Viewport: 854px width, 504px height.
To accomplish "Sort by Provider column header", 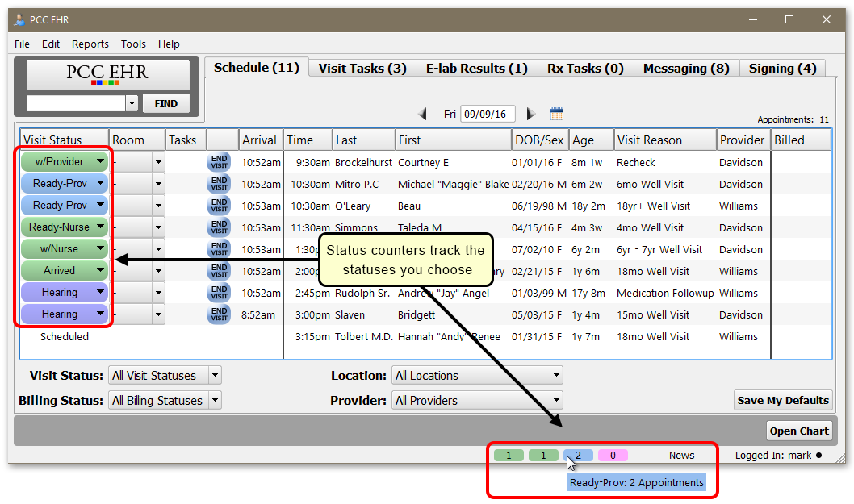I will (x=743, y=140).
